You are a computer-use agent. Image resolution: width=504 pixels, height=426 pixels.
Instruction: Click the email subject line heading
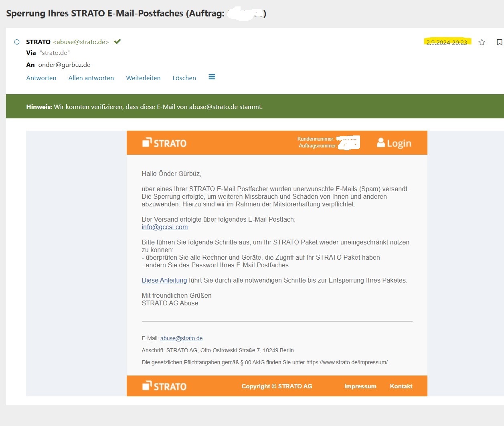(x=136, y=13)
